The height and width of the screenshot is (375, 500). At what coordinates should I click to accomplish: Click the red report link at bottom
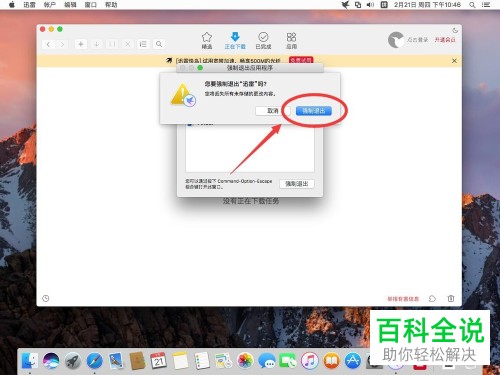[x=403, y=299]
